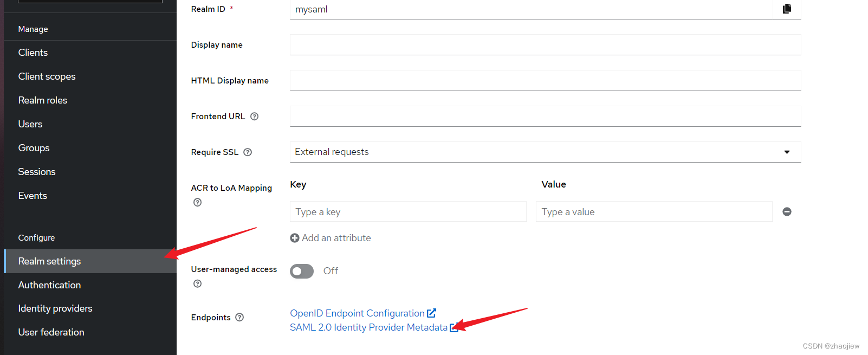Click the HTML Display name input
868x355 pixels.
tap(545, 80)
